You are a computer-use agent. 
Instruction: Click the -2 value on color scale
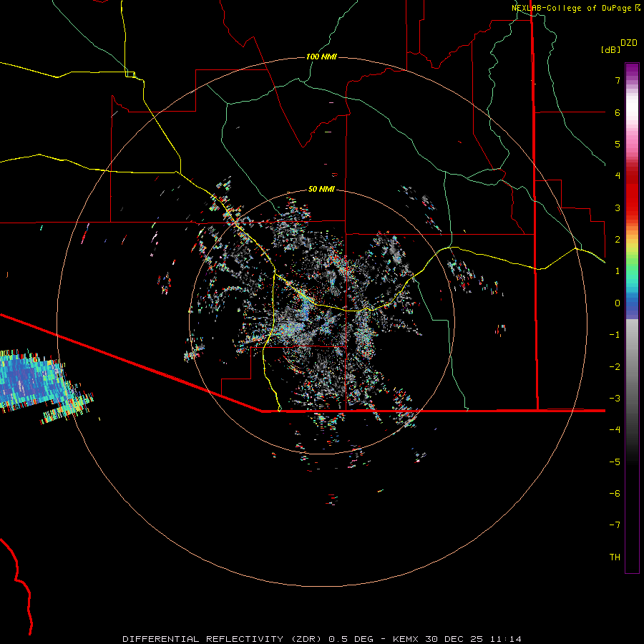(x=615, y=367)
